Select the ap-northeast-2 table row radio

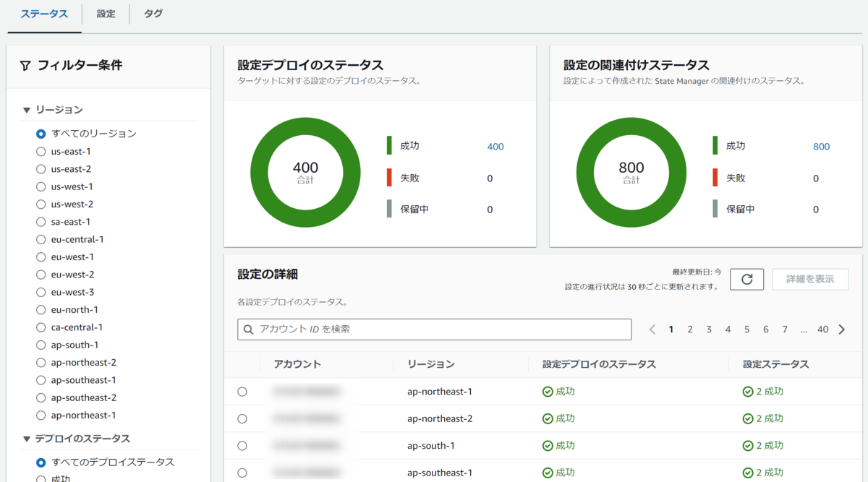242,418
